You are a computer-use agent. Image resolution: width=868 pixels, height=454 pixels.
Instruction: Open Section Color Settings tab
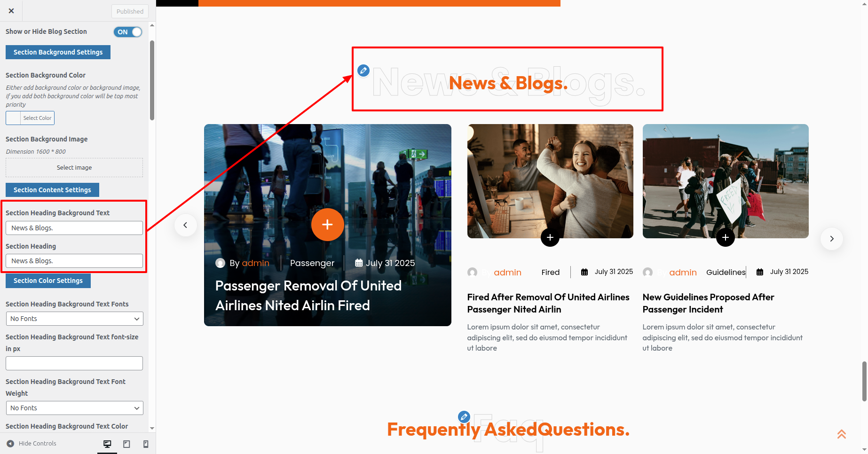click(x=48, y=281)
